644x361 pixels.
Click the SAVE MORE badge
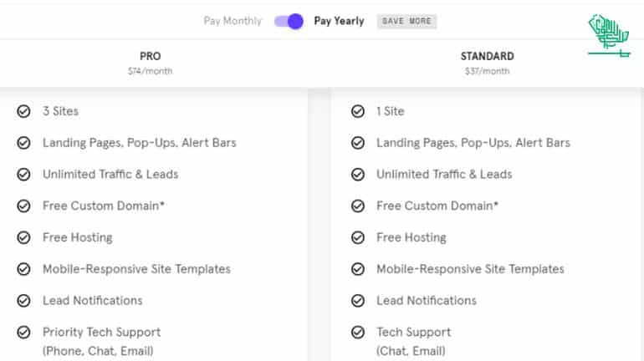coord(406,22)
